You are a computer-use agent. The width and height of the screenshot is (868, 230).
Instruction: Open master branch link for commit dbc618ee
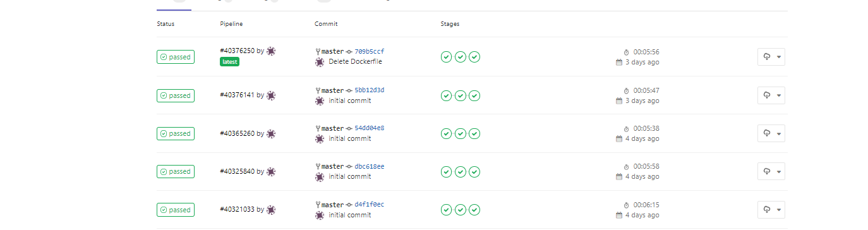(x=333, y=166)
